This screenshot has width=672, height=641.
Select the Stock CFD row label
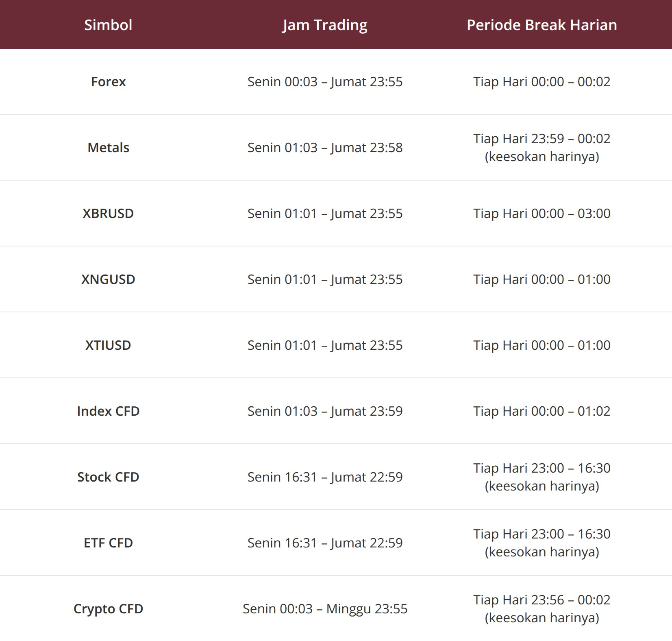pos(108,477)
